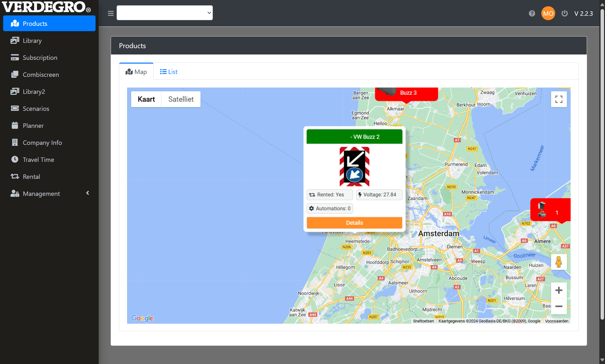Toggle fullscreen map view
The height and width of the screenshot is (364, 605).
click(x=559, y=99)
